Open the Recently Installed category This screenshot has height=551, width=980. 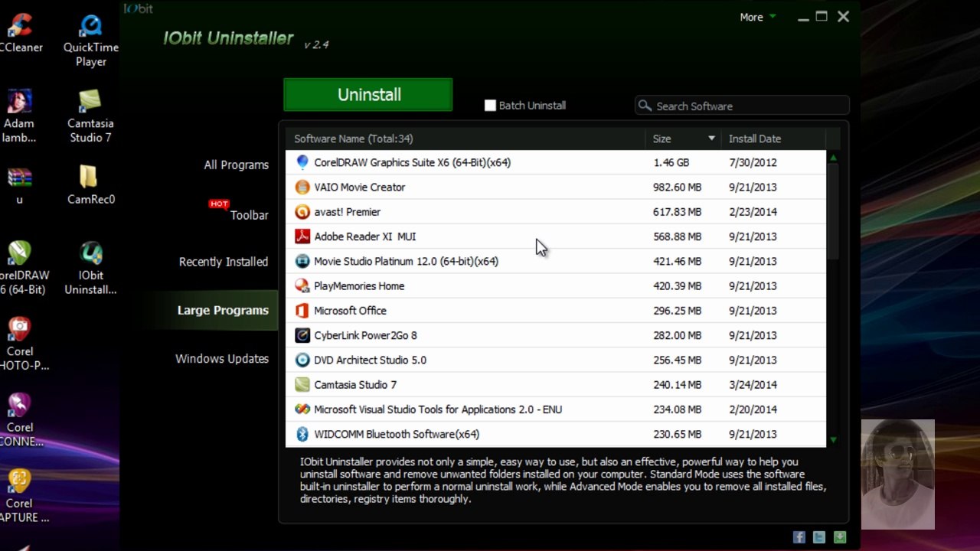pyautogui.click(x=224, y=262)
